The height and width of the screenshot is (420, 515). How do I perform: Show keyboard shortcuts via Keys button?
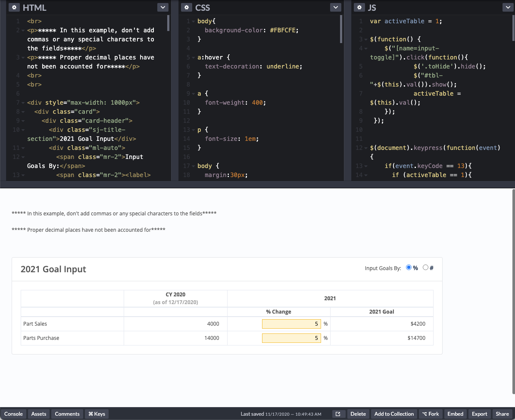click(x=97, y=414)
